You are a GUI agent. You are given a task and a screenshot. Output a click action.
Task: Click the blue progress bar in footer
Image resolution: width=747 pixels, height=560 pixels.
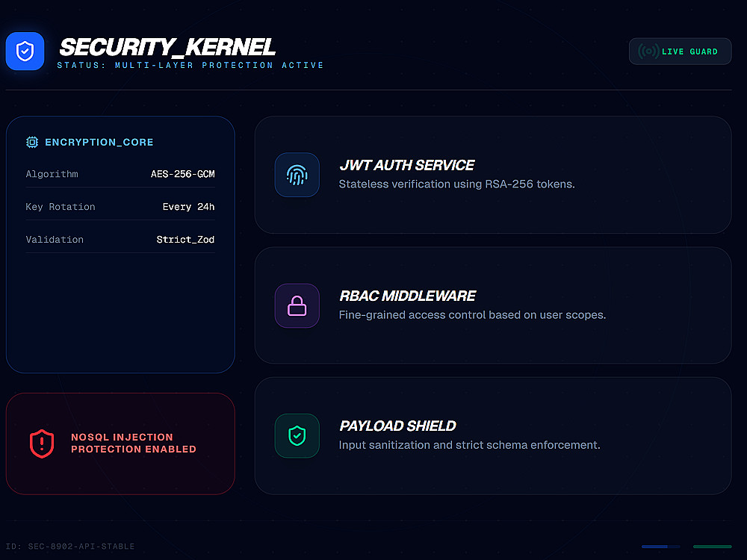click(x=660, y=547)
